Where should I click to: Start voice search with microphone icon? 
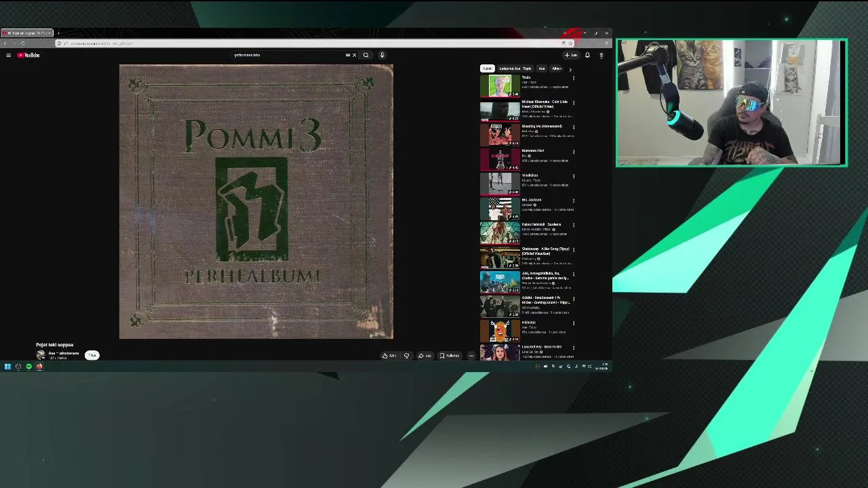click(x=382, y=55)
